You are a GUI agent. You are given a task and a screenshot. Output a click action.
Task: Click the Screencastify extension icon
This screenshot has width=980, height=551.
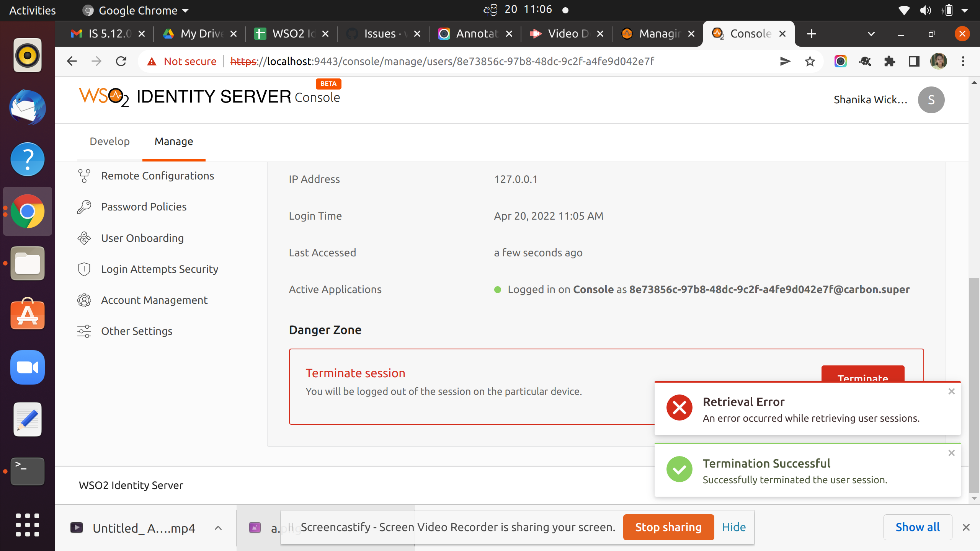click(x=840, y=61)
